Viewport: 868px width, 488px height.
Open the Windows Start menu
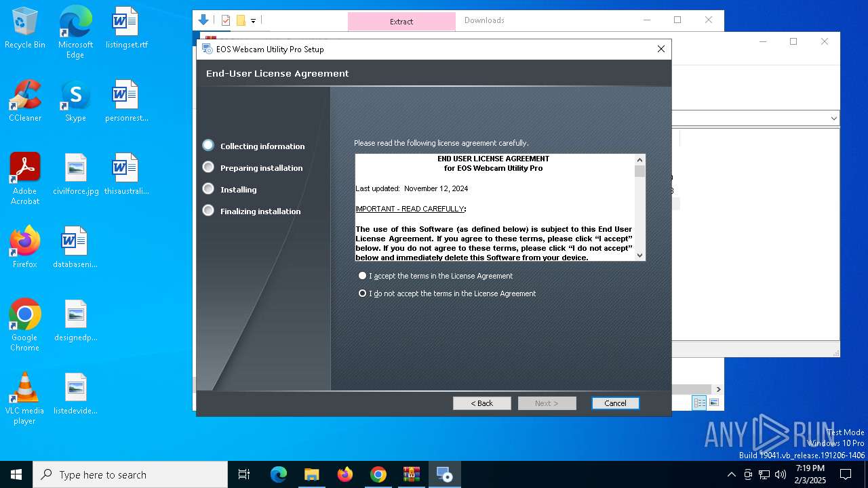coord(16,474)
